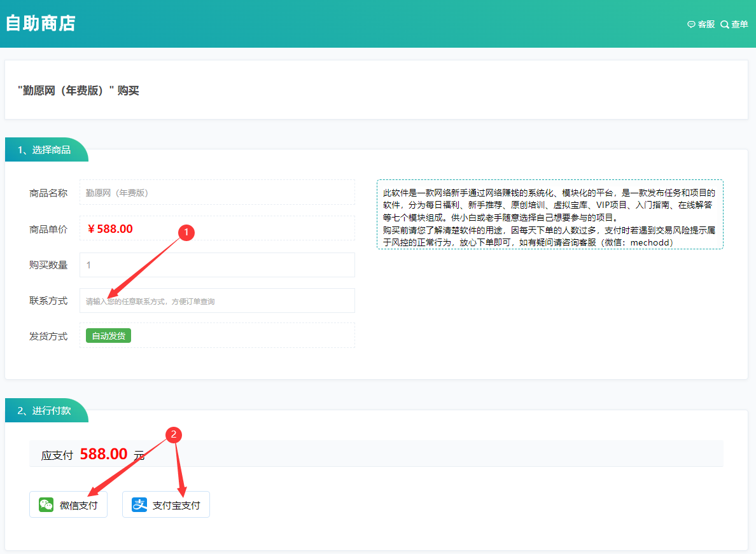Click the 客服 chat bubble icon
Image resolution: width=756 pixels, height=554 pixels.
pyautogui.click(x=691, y=24)
